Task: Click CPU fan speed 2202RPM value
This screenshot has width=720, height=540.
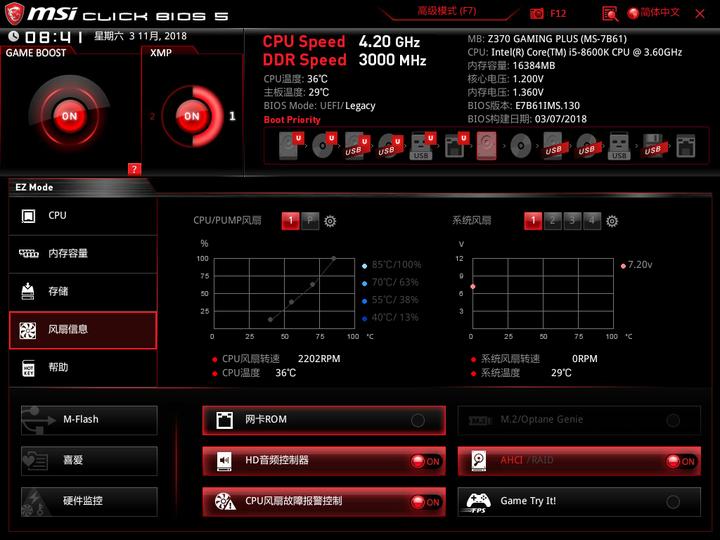Action: [x=319, y=359]
